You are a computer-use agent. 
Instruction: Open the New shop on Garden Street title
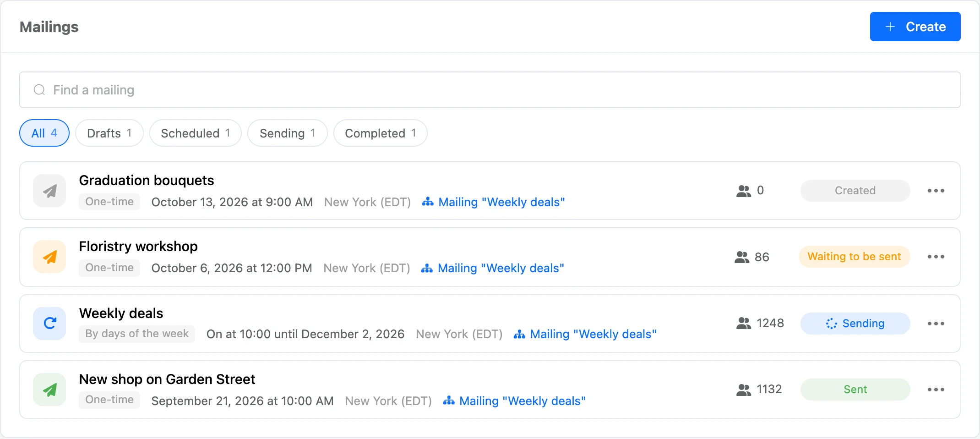click(167, 379)
